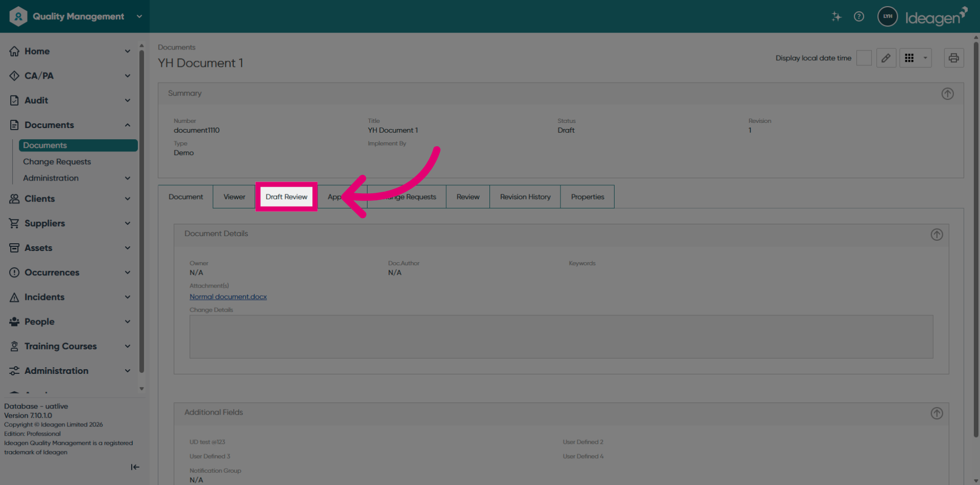Open the Draft Review tab
Image resolution: width=980 pixels, height=485 pixels.
pos(286,197)
